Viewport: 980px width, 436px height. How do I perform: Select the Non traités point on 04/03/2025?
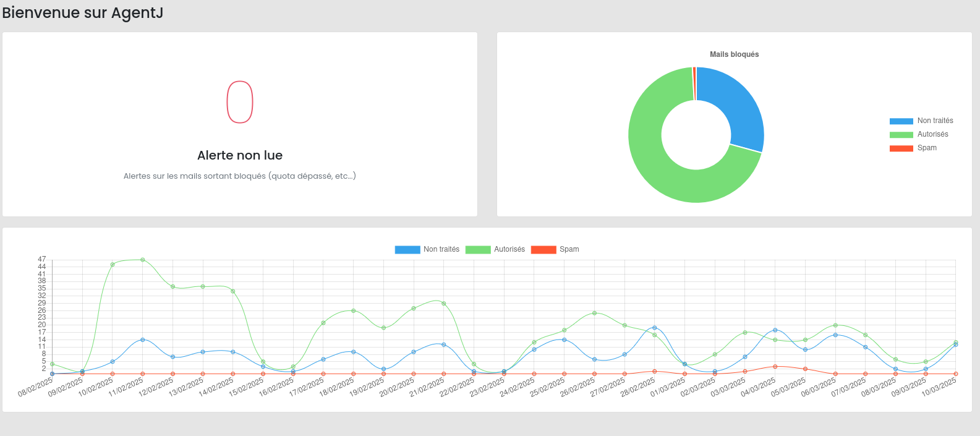coord(775,330)
